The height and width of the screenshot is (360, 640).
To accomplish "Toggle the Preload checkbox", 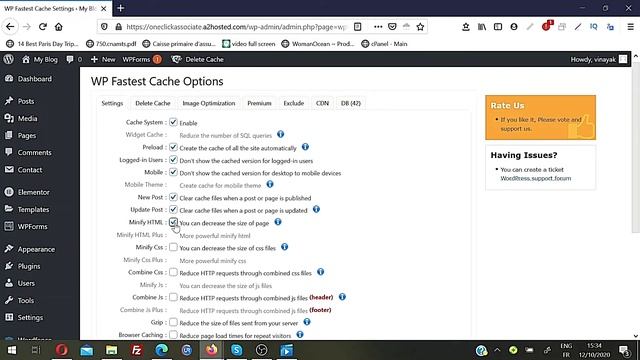I will (173, 147).
